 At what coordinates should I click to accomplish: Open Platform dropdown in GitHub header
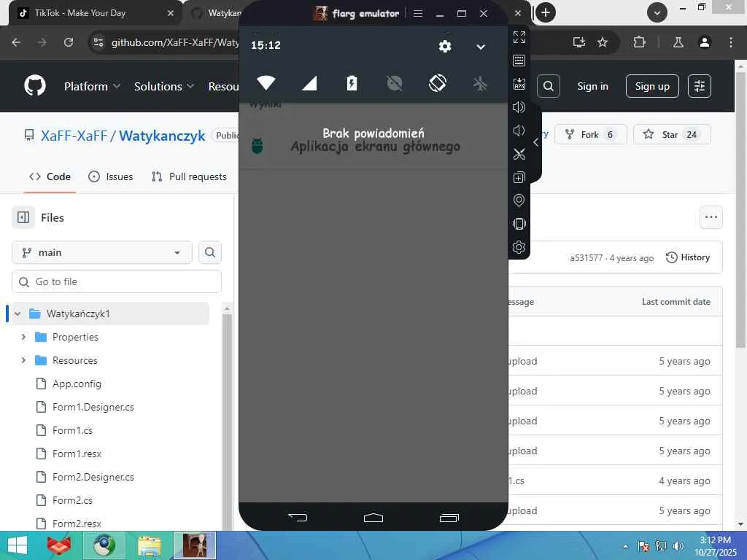coord(92,86)
